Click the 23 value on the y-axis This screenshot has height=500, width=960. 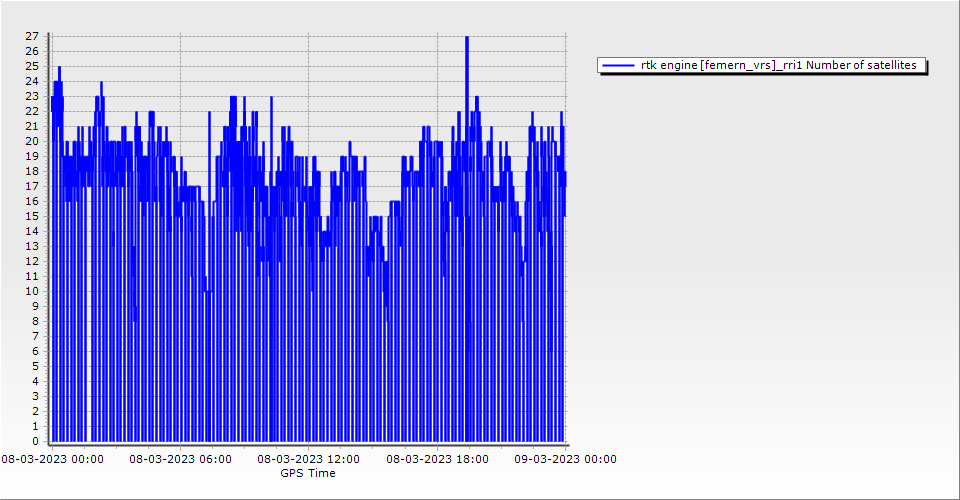[x=32, y=96]
